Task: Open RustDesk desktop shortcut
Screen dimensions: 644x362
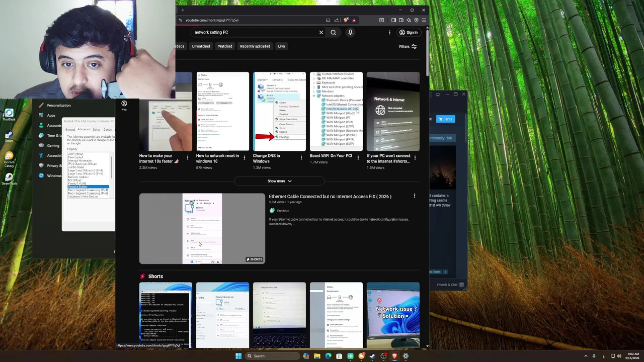Action: pyautogui.click(x=9, y=115)
